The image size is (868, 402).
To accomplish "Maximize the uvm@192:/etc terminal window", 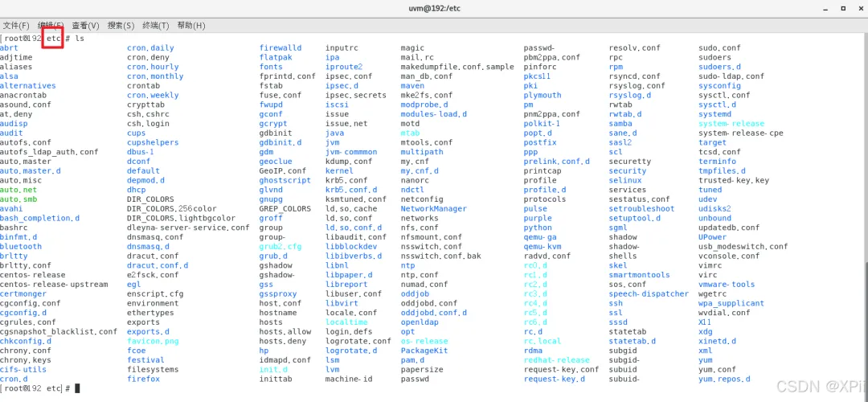I will 843,8.
